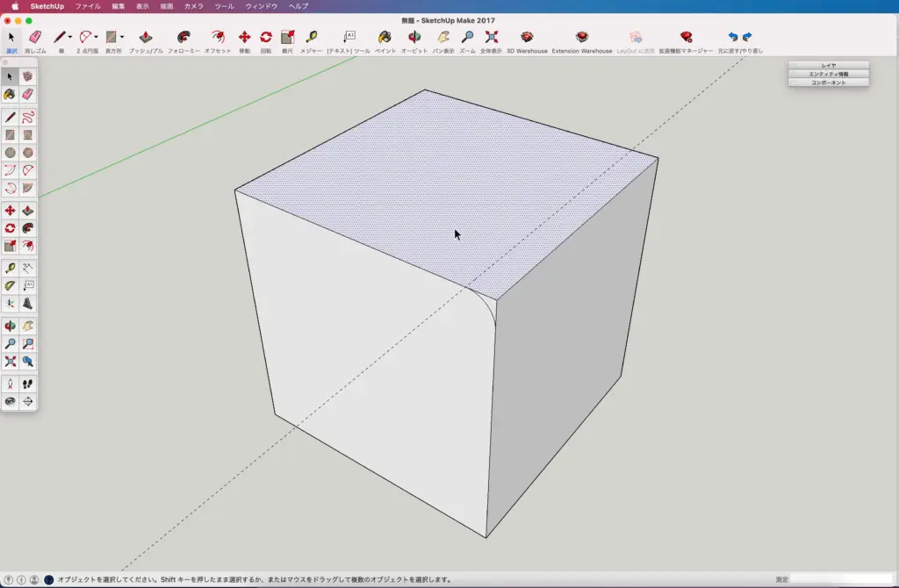Activate the Text tool in top toolbar
This screenshot has height=588, width=899.
click(x=349, y=37)
